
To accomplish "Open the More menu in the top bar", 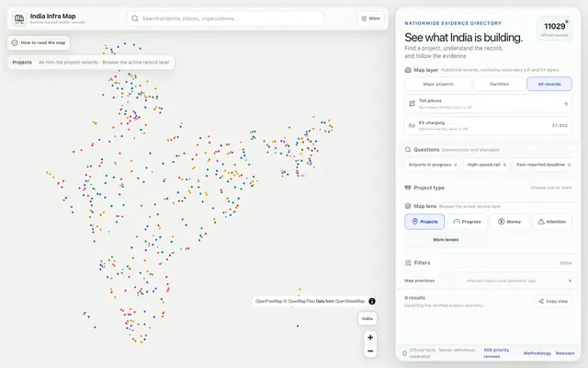I will point(370,18).
